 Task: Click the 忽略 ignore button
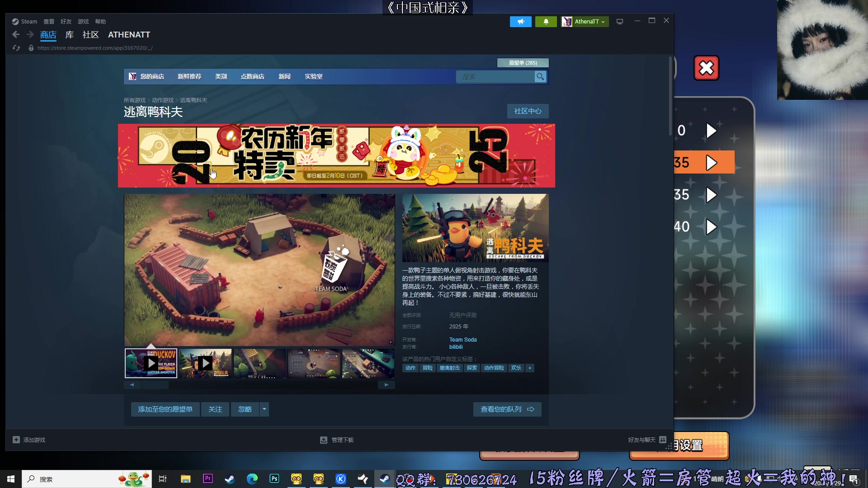click(x=245, y=409)
